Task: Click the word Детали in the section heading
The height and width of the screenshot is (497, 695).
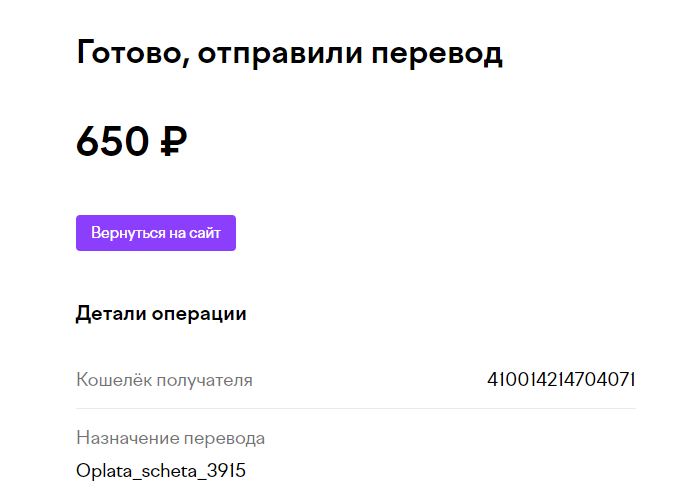Action: pyautogui.click(x=111, y=314)
